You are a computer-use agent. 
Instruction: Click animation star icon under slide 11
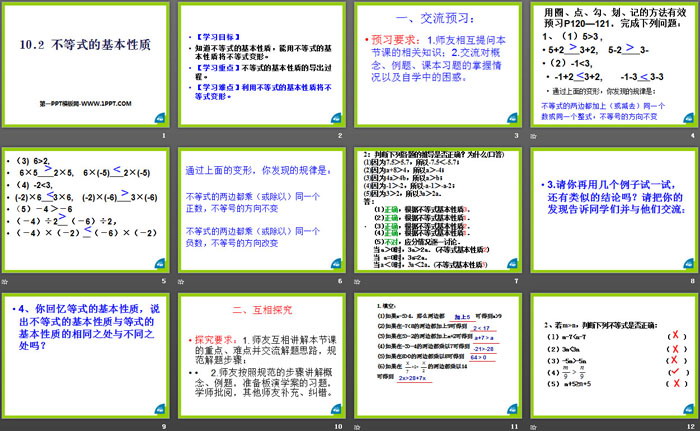click(x=357, y=427)
